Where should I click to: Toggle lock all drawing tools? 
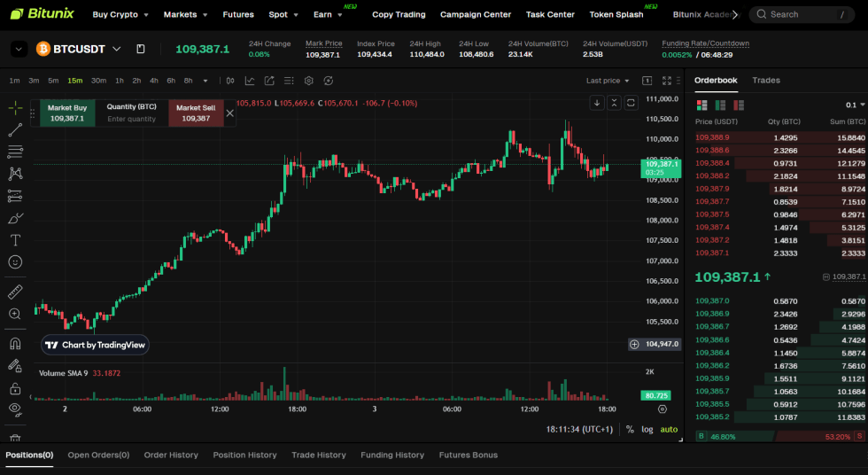(x=15, y=388)
